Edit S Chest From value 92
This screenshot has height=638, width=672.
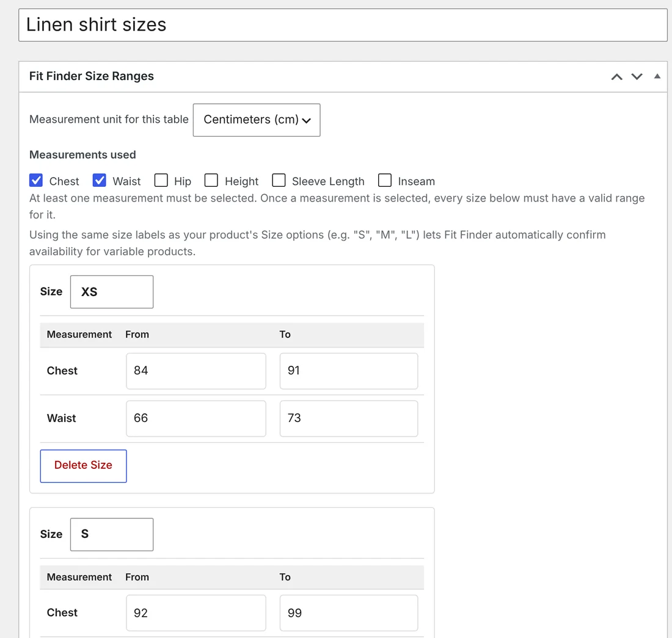coord(196,613)
